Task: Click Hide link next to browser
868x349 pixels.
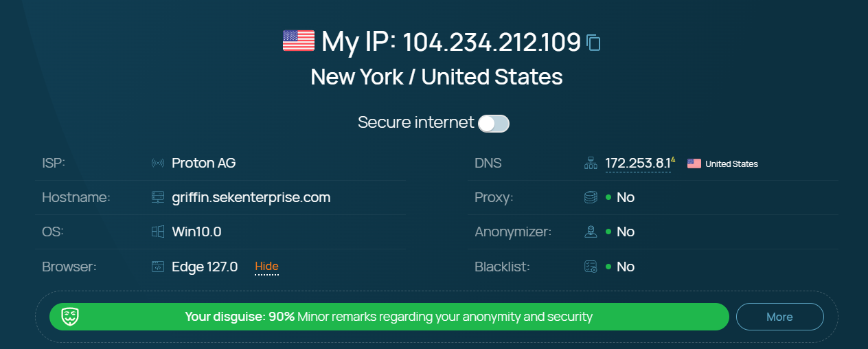Action: pyautogui.click(x=266, y=267)
